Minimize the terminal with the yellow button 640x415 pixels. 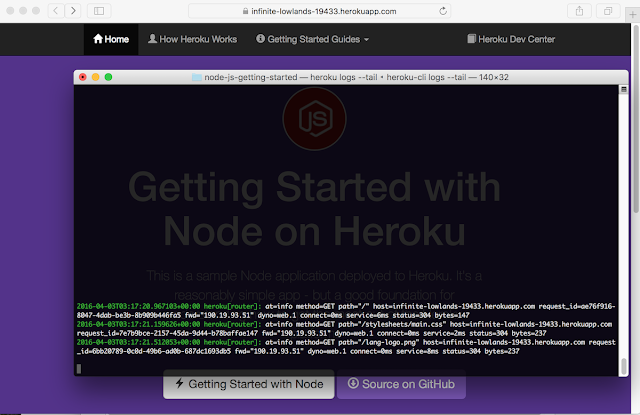[96, 77]
